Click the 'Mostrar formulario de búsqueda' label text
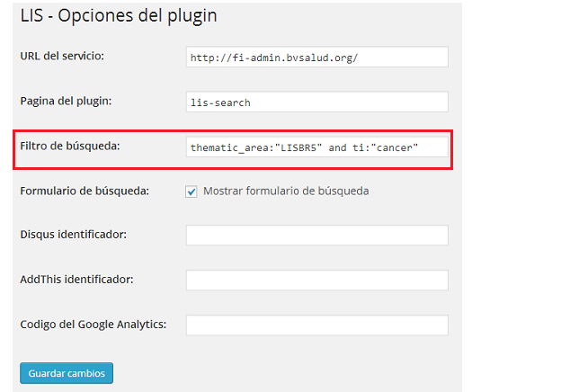The width and height of the screenshot is (561, 392). tap(286, 191)
